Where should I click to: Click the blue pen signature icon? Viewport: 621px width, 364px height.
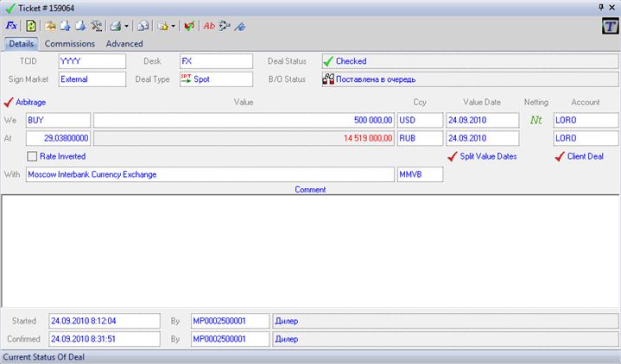(240, 27)
